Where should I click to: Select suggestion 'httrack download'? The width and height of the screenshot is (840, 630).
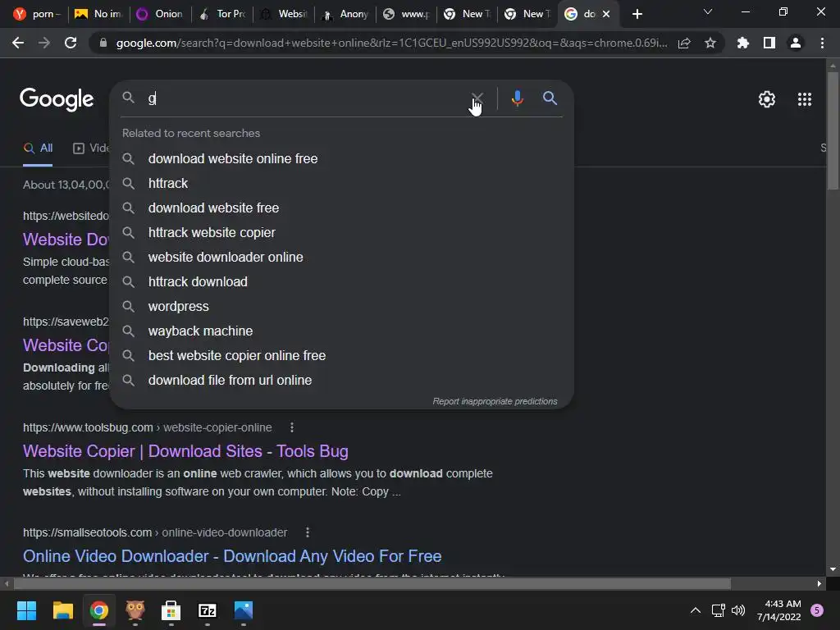342,282
